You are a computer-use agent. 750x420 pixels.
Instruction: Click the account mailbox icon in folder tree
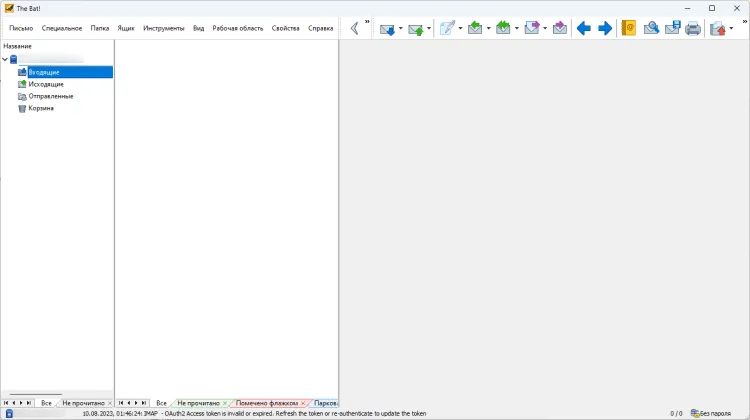point(13,59)
